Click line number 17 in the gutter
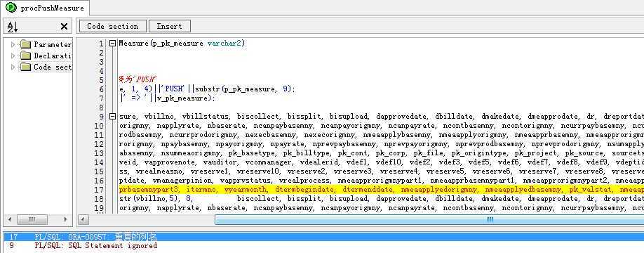 click(100, 190)
